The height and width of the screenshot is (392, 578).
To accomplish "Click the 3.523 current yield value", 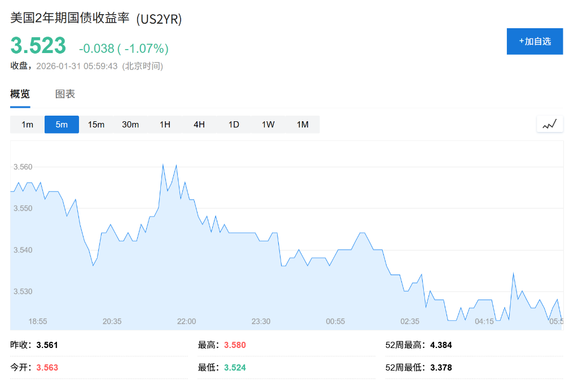I will tap(38, 46).
